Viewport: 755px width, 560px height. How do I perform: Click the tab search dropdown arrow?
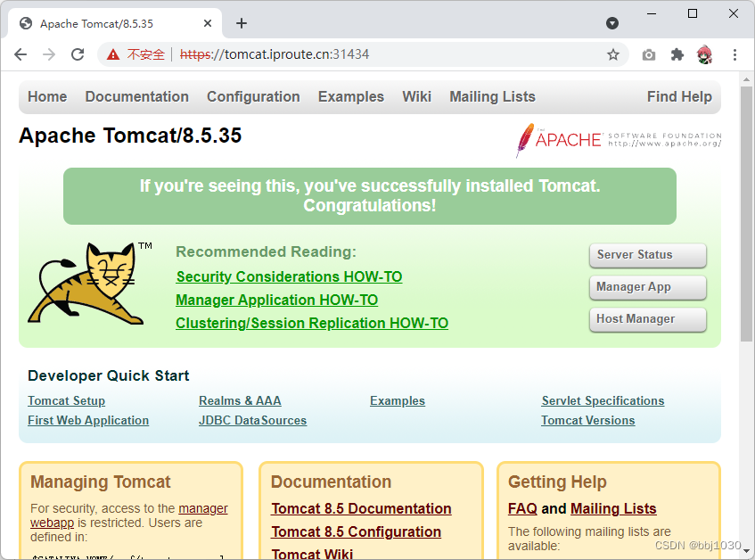[612, 23]
